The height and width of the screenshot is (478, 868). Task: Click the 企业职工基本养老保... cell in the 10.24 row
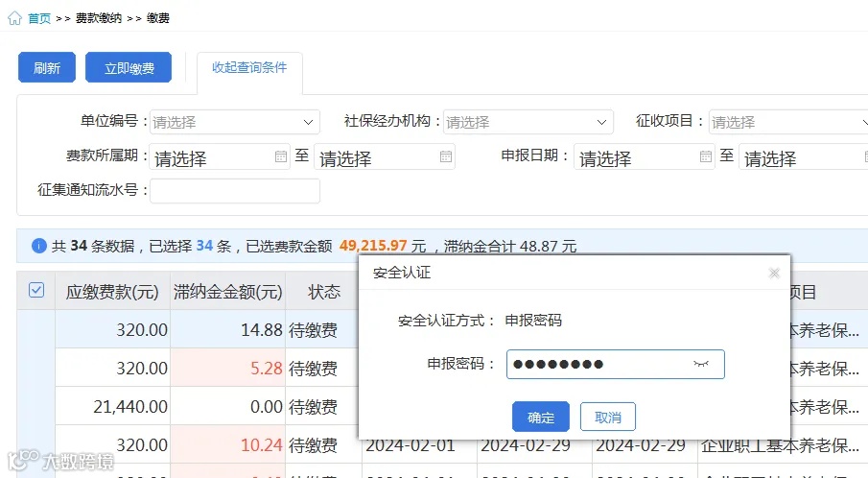click(x=780, y=444)
